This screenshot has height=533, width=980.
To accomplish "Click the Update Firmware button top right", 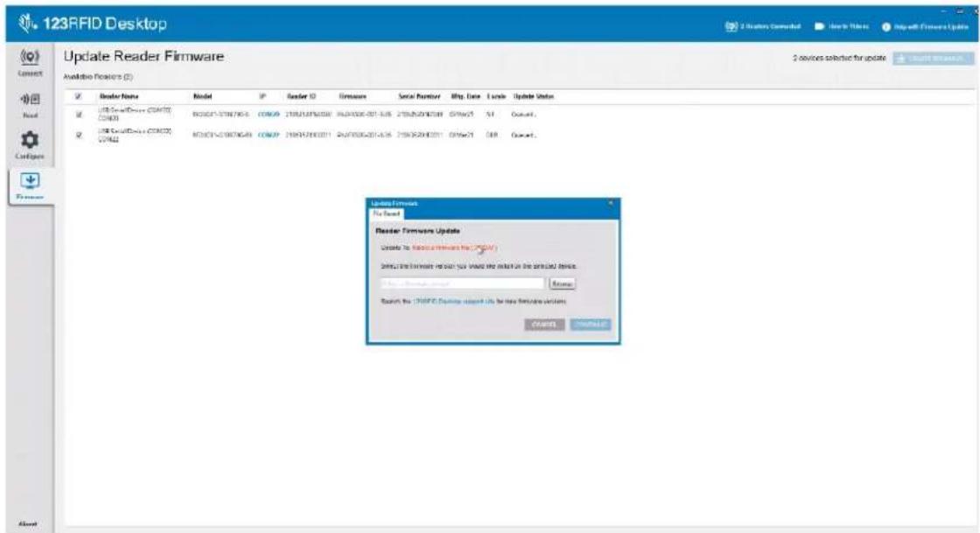I will click(933, 58).
